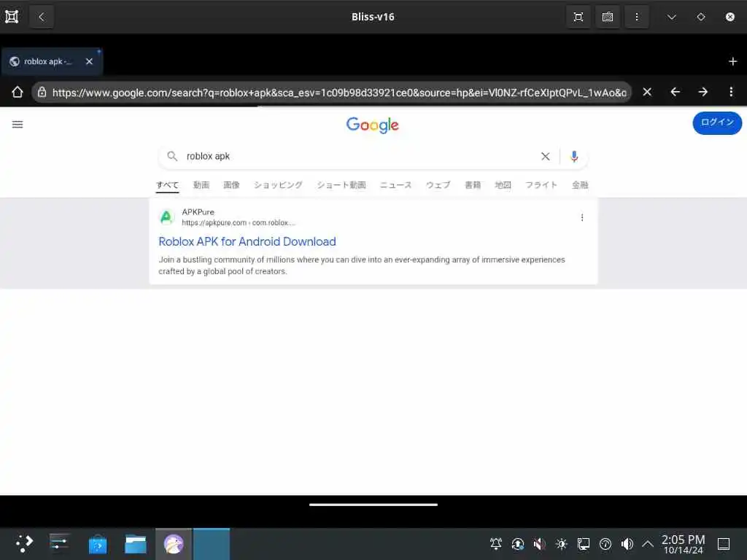The width and height of the screenshot is (747, 560).
Task: Click the search magnifier icon in Google box
Action: tap(172, 156)
